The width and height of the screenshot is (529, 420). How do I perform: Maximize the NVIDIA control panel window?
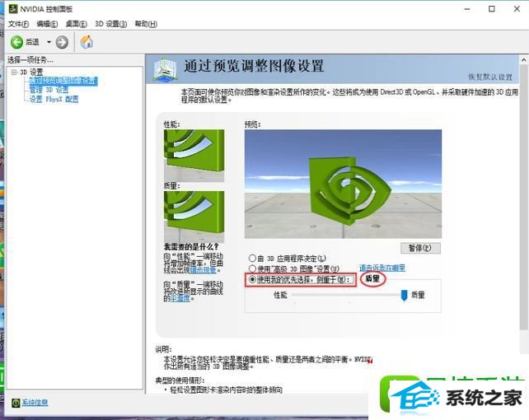pyautogui.click(x=492, y=9)
